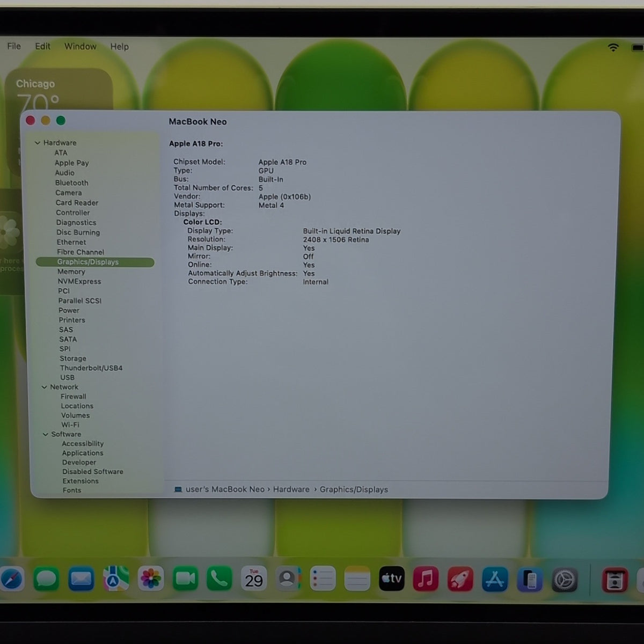644x644 pixels.
Task: Open the Chicago weather widget
Action: (x=58, y=90)
